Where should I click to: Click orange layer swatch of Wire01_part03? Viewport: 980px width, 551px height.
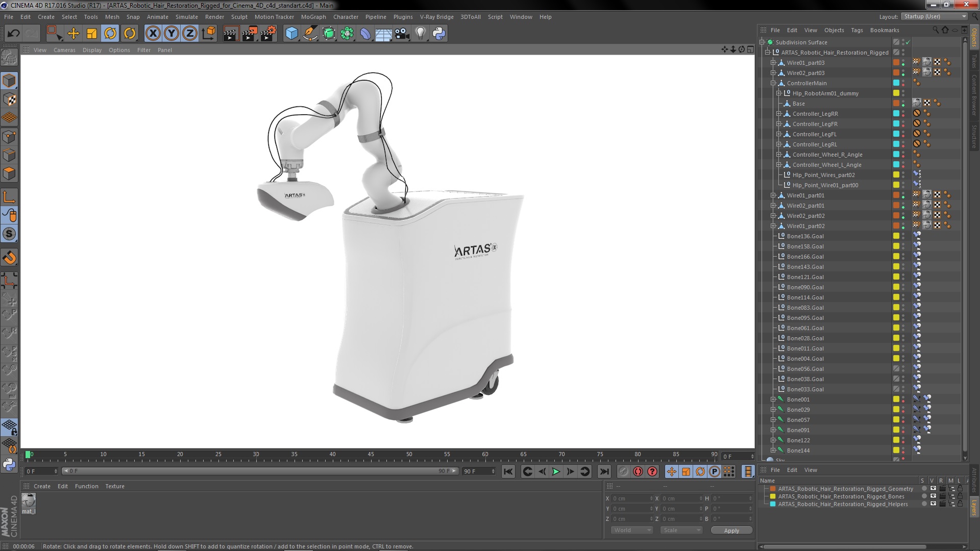click(896, 63)
